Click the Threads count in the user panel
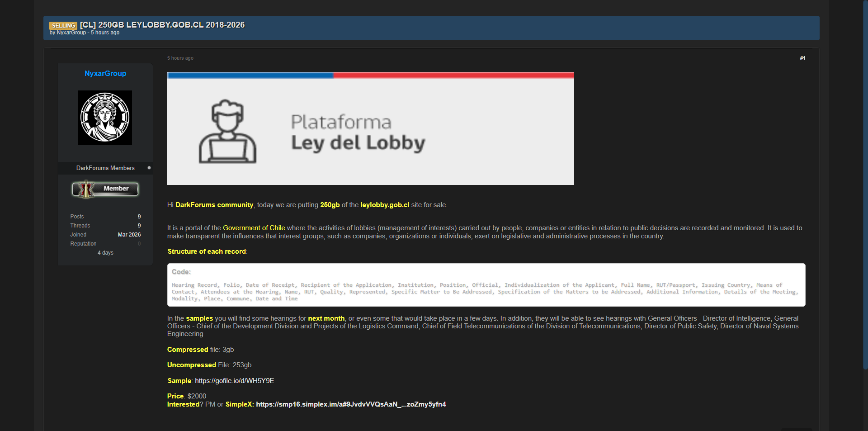This screenshot has width=868, height=431. (x=139, y=226)
